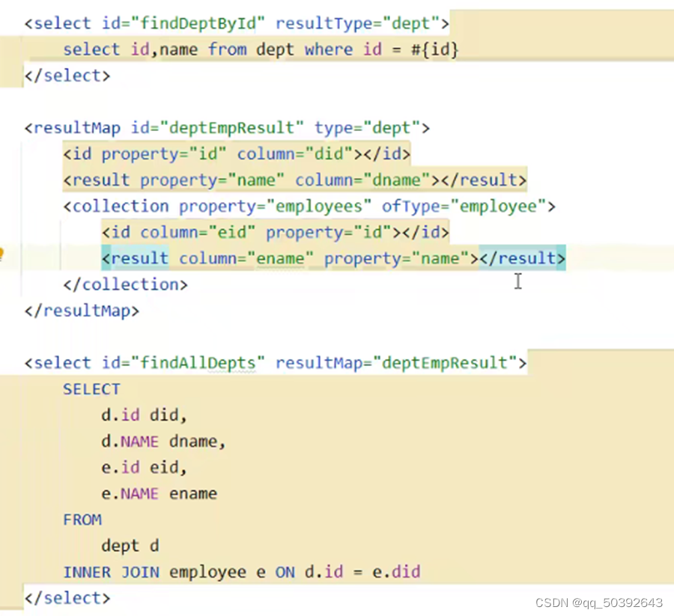Viewport: 674px width, 616px height.
Task: Click the closing </resultMap> tag
Action: (82, 311)
